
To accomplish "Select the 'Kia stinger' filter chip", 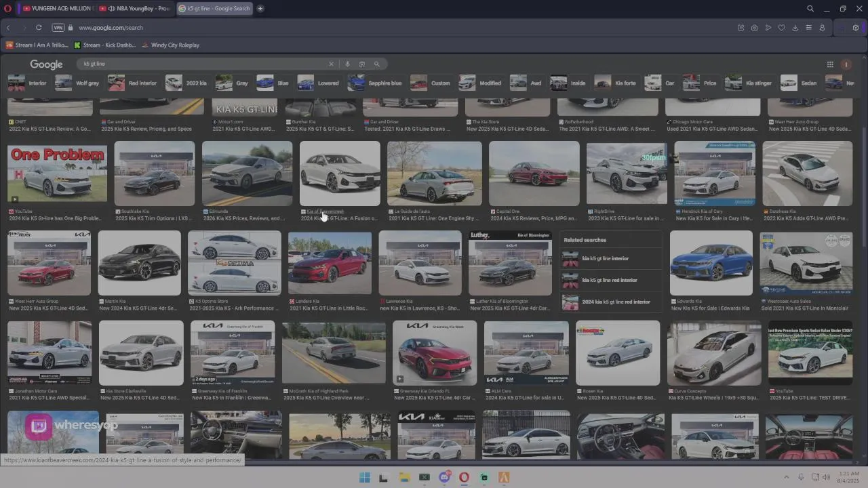I will click(x=749, y=83).
